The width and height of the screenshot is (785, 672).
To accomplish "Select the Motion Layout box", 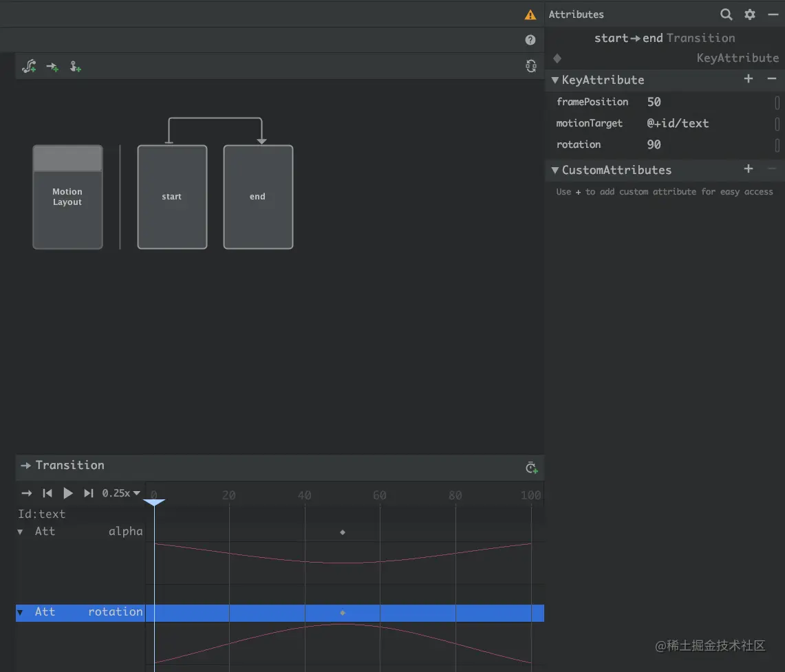I will click(67, 197).
